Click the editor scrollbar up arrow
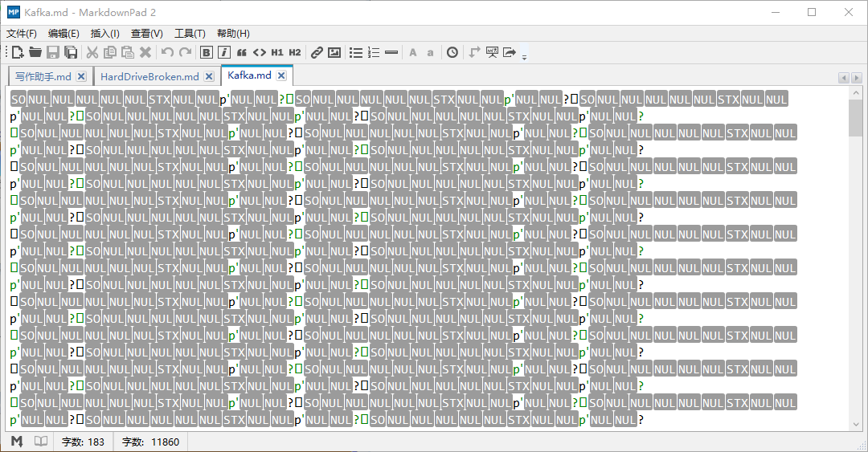 (856, 93)
